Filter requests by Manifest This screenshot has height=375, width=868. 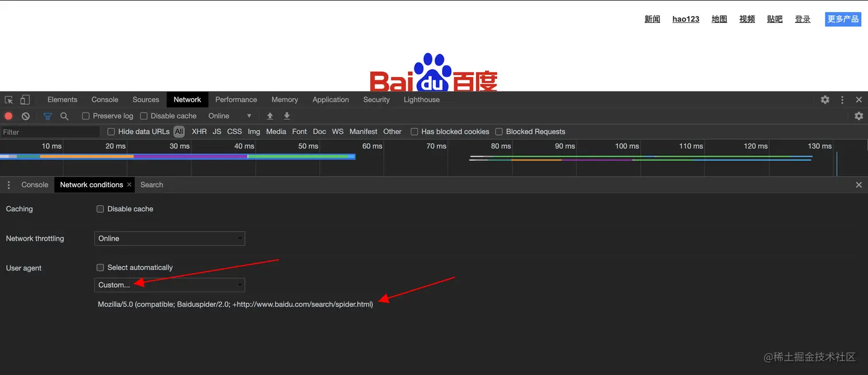(x=363, y=132)
